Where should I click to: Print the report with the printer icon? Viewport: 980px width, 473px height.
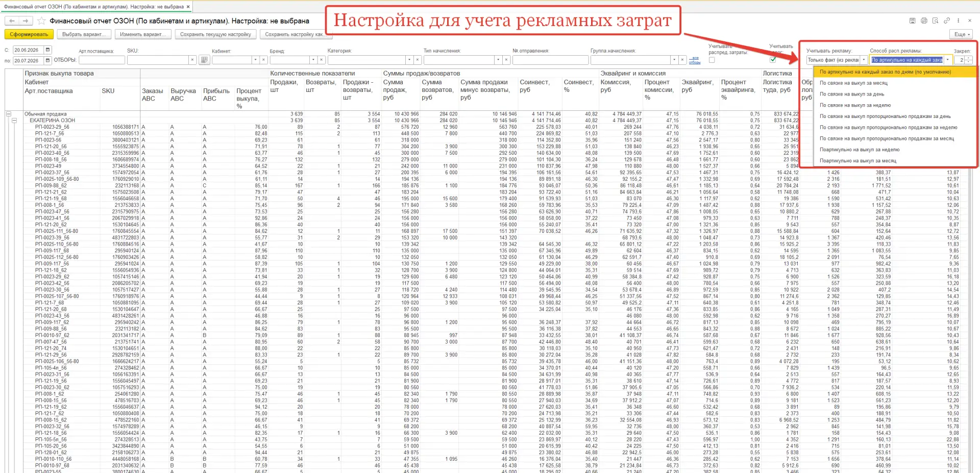tap(924, 21)
